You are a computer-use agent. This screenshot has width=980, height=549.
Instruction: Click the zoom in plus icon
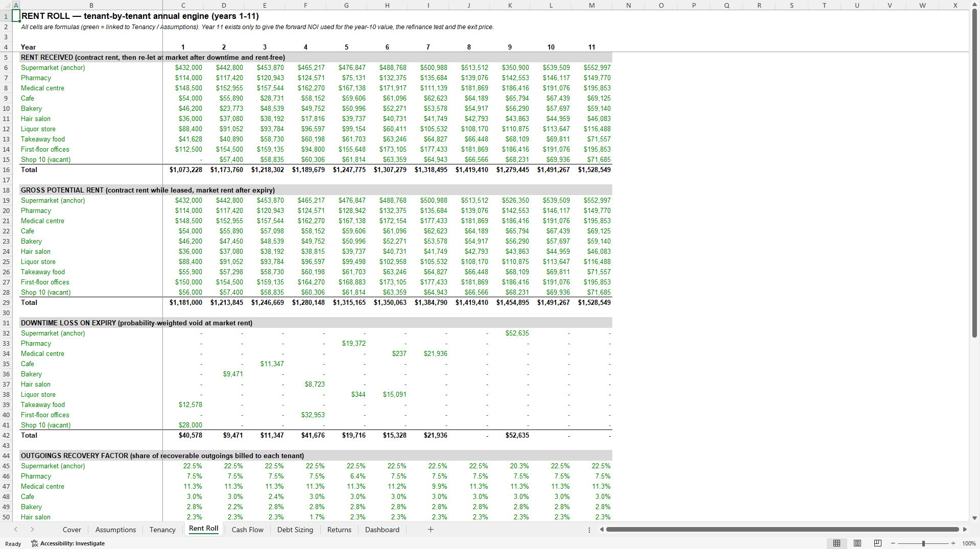[953, 543]
